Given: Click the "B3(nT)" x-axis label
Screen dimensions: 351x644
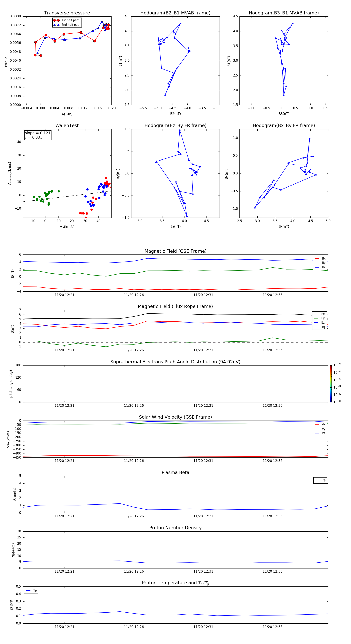Looking at the screenshot, I should coord(284,114).
